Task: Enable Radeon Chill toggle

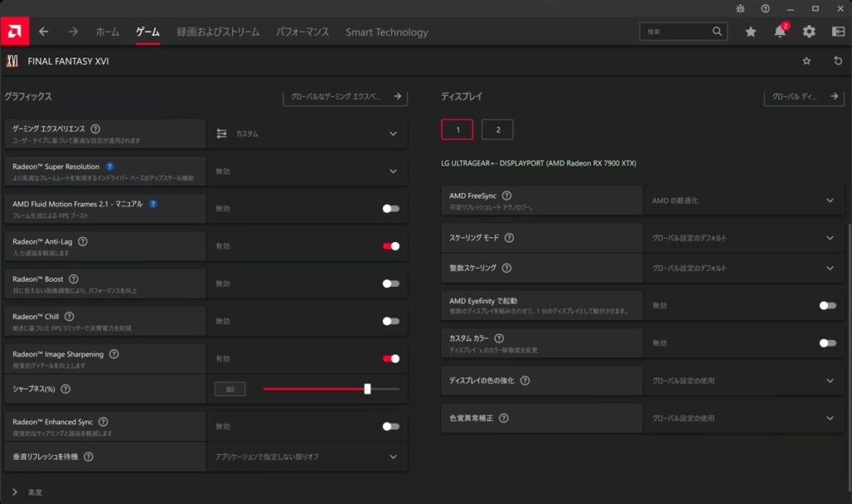Action: [391, 321]
